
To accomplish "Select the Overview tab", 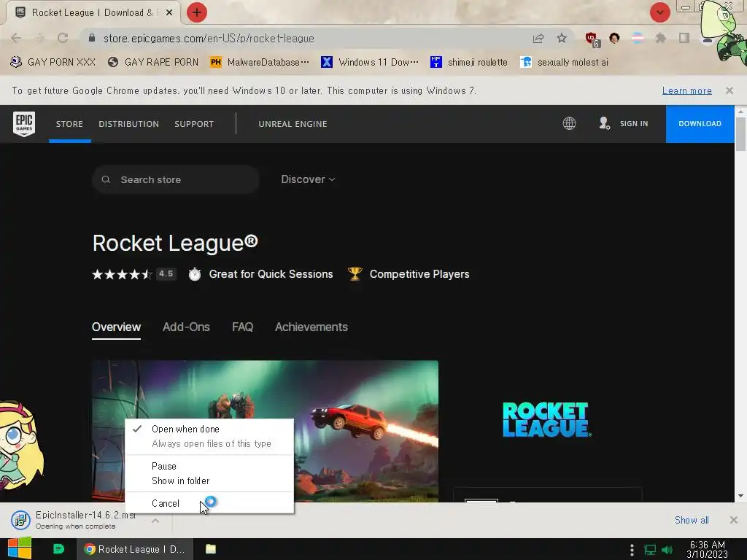I will (x=116, y=327).
